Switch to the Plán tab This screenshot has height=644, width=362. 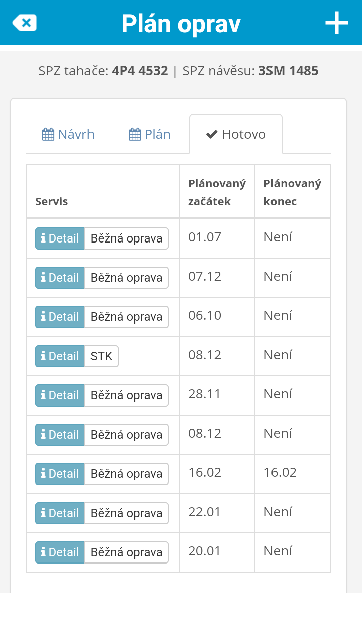click(150, 134)
